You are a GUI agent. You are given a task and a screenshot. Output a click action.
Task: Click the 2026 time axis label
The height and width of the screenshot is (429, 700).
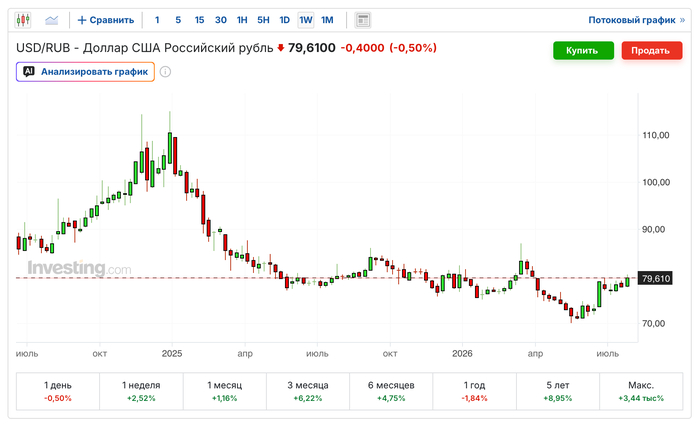(462, 354)
